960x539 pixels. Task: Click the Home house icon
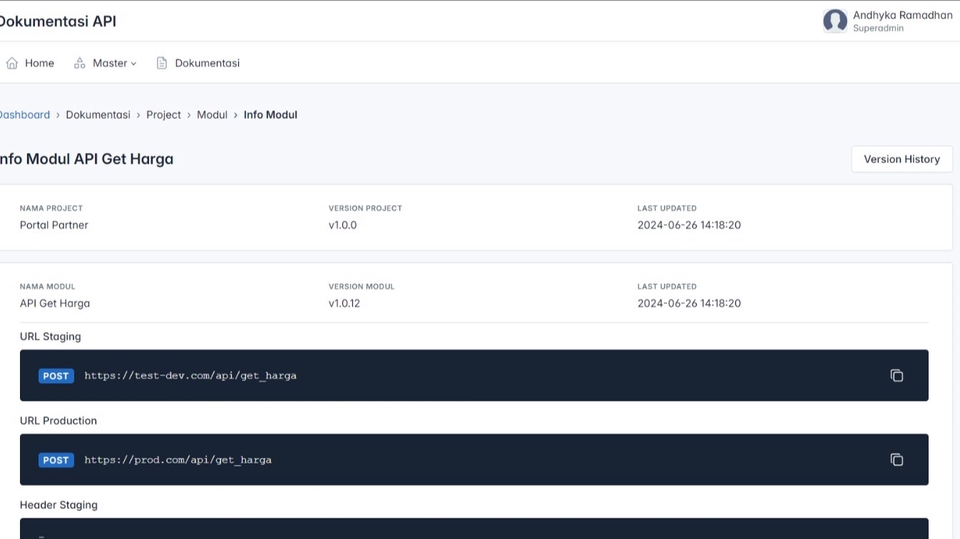tap(12, 63)
